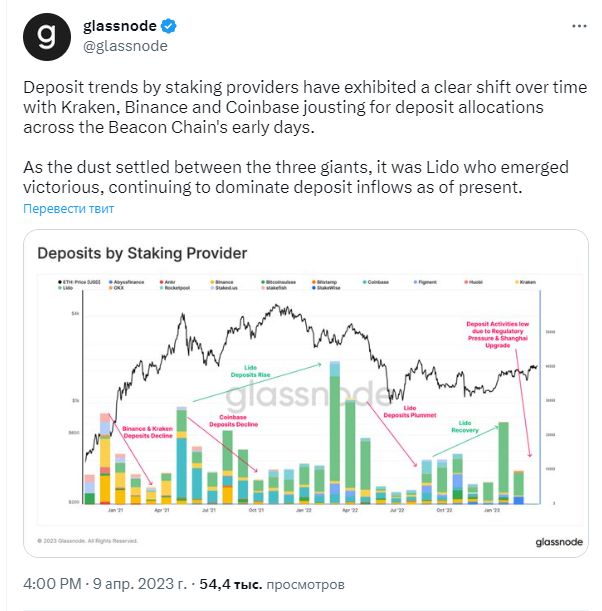Image resolution: width=602 pixels, height=611 pixels.
Task: Open the @glassnode handle link
Action: click(x=125, y=46)
